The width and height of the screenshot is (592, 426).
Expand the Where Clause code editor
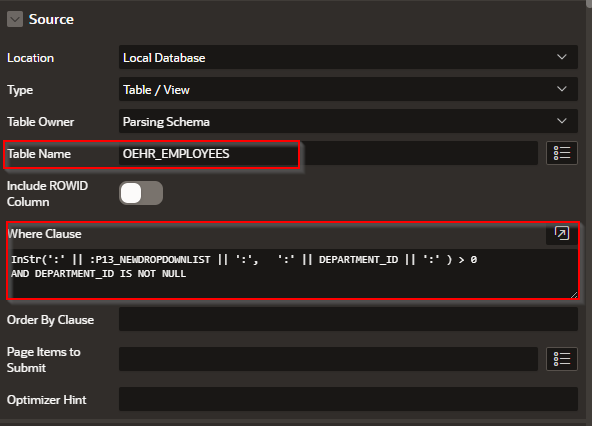pyautogui.click(x=562, y=233)
